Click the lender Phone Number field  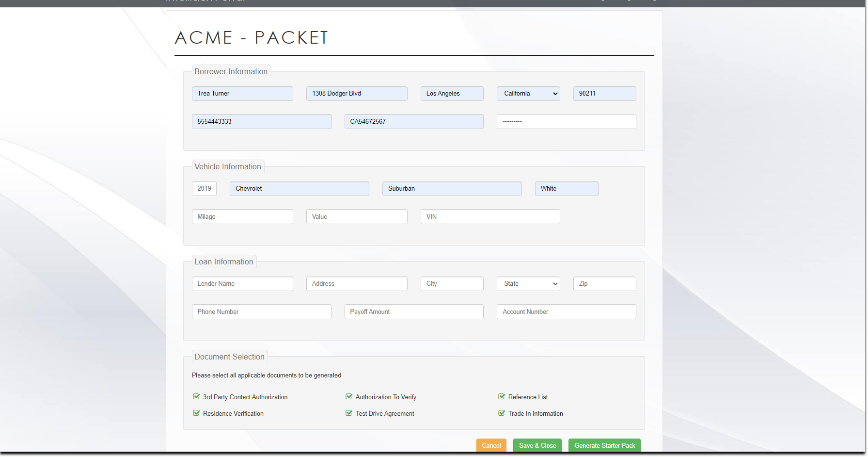click(x=262, y=312)
